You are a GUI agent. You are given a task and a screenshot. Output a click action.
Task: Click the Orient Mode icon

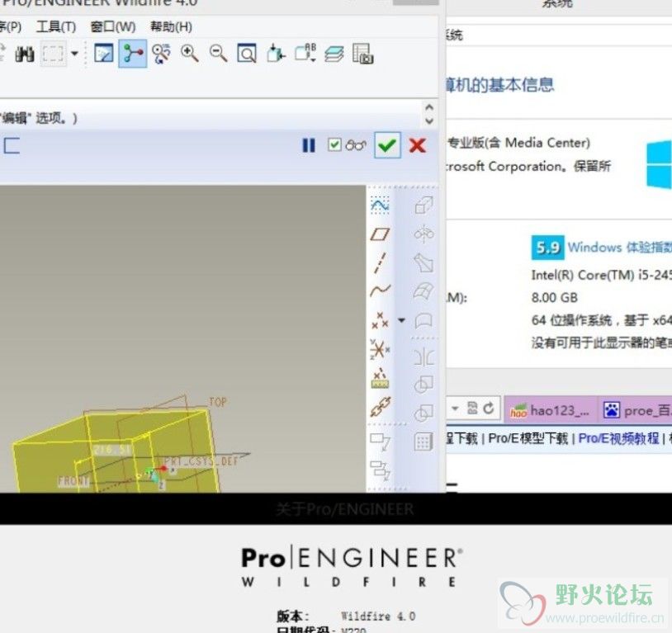(x=161, y=54)
